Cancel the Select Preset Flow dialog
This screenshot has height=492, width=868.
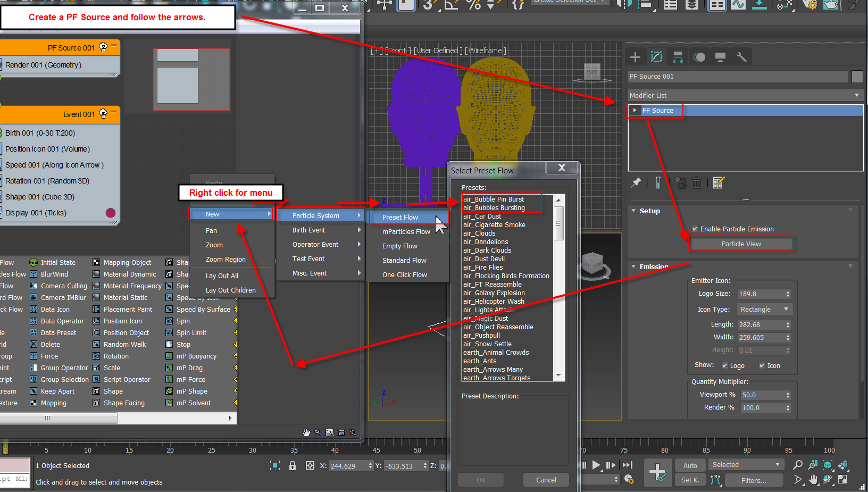coord(546,479)
